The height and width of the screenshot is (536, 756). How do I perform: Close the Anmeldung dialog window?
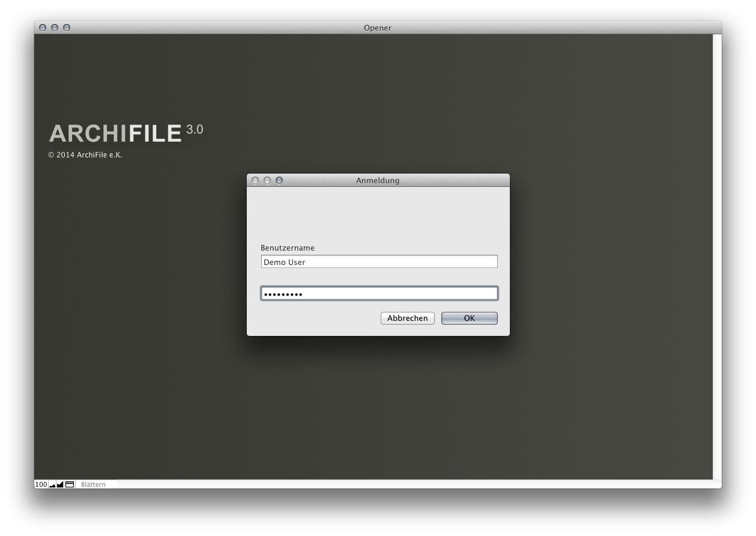coord(255,180)
